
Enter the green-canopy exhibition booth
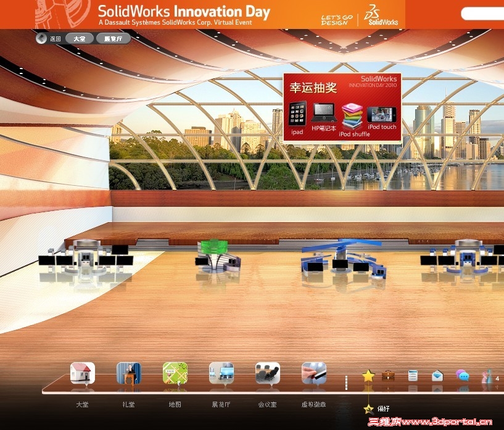pyautogui.click(x=217, y=257)
